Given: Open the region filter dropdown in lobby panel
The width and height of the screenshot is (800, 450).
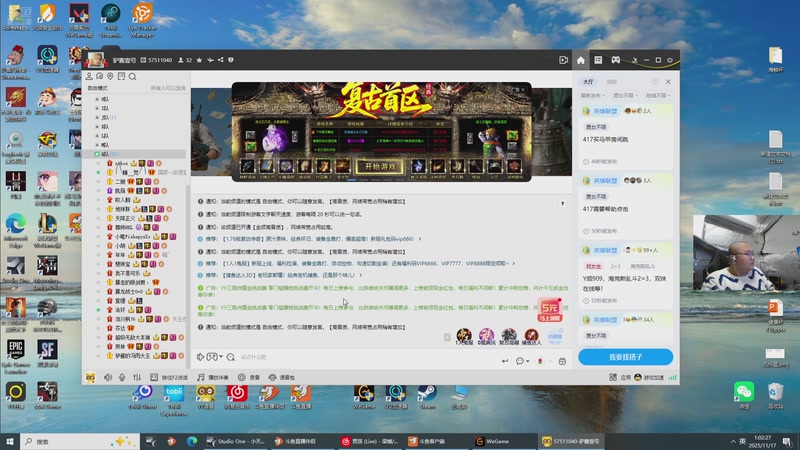Looking at the screenshot, I should pyautogui.click(x=658, y=95).
